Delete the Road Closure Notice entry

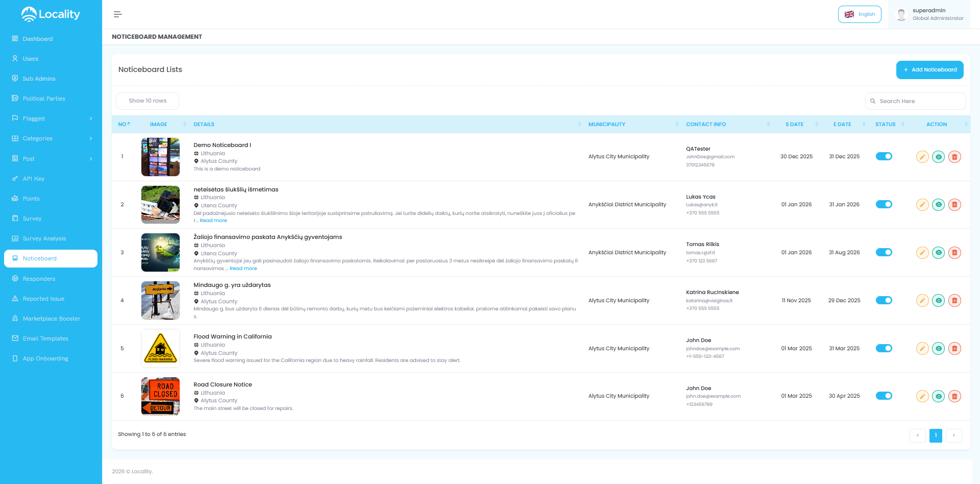coord(954,396)
